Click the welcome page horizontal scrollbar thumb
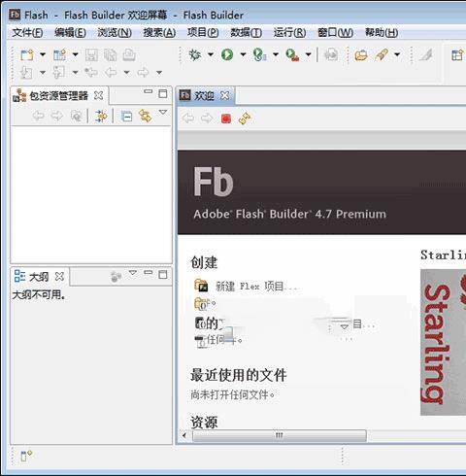Viewport: 466px width, 476px height. coord(280,435)
